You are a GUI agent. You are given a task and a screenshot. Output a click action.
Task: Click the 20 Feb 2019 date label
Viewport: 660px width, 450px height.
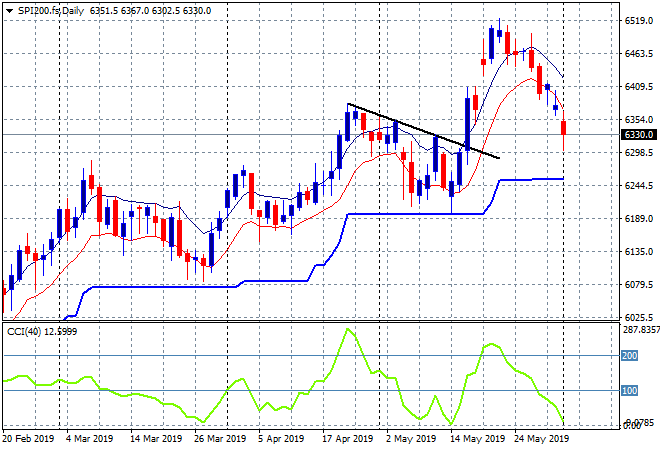(x=28, y=439)
